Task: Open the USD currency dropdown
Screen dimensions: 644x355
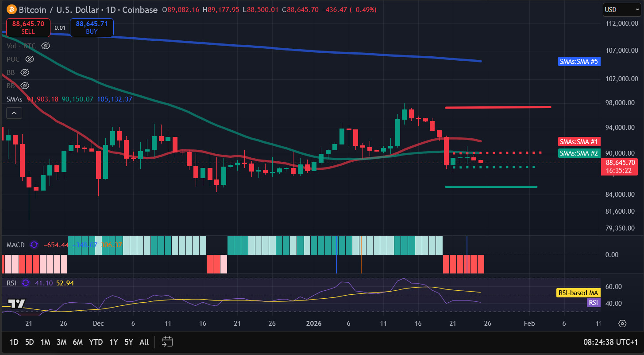Action: pos(621,9)
